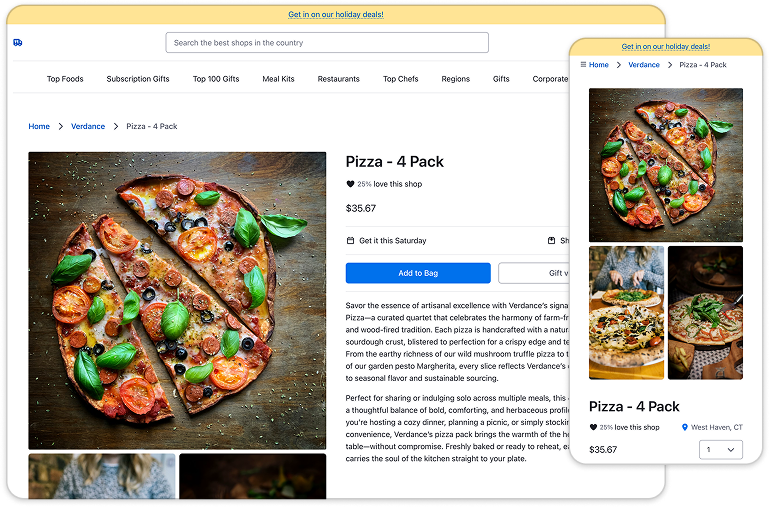Click the Add to Bag button

(418, 273)
